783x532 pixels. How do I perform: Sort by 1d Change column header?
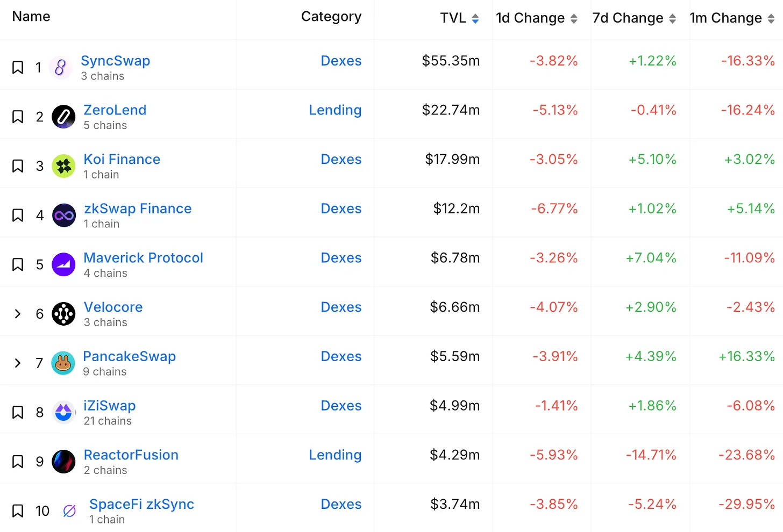(x=537, y=18)
